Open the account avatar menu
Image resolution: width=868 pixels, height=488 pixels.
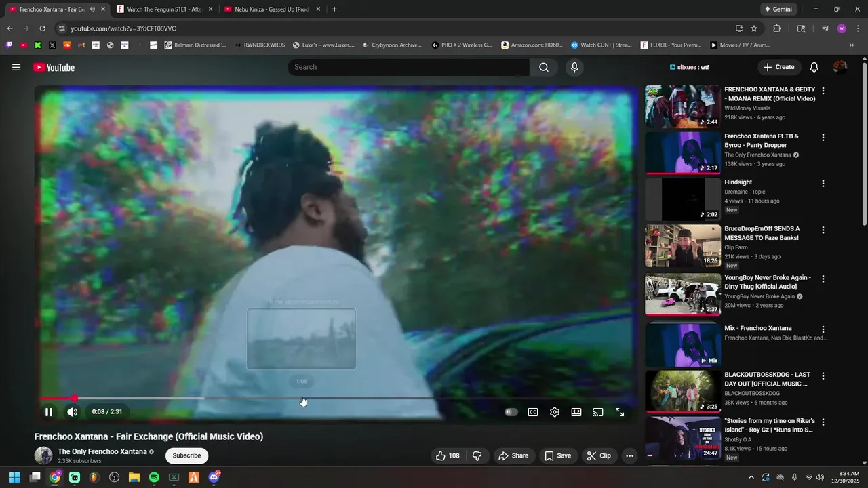tap(840, 67)
